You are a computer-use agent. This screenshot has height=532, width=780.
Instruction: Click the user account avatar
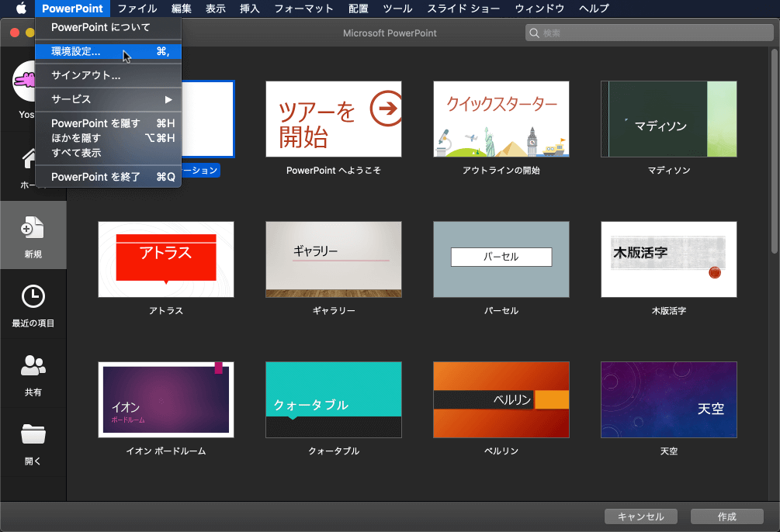coord(28,81)
